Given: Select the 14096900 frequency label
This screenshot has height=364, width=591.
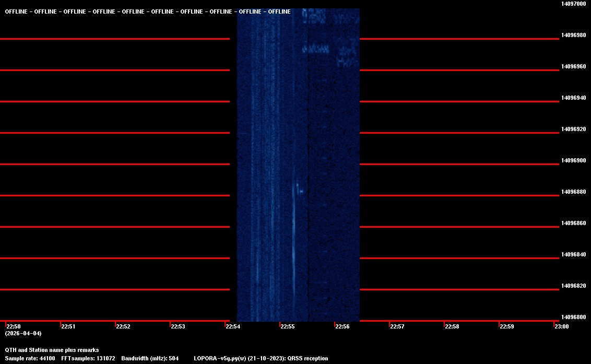Looking at the screenshot, I should click(574, 160).
